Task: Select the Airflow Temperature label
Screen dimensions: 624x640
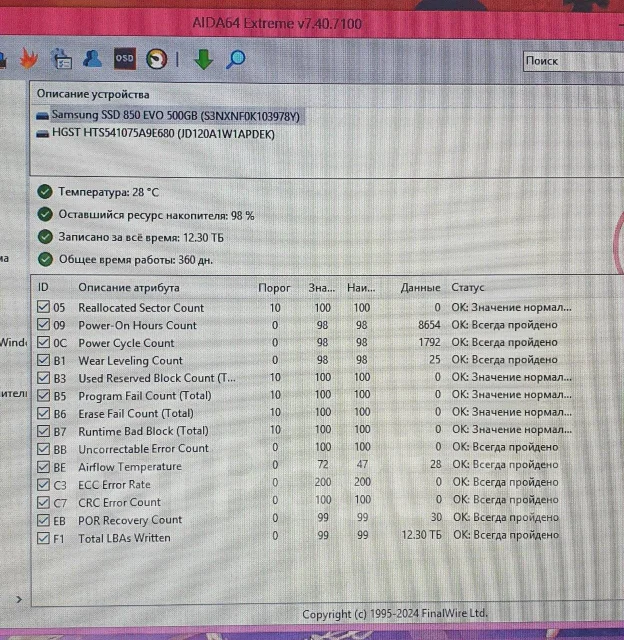Action: point(130,467)
